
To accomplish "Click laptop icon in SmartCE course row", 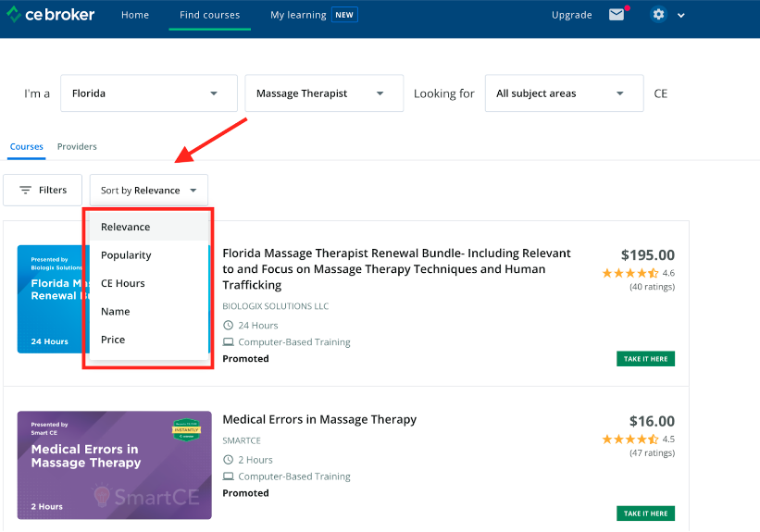I will (228, 476).
